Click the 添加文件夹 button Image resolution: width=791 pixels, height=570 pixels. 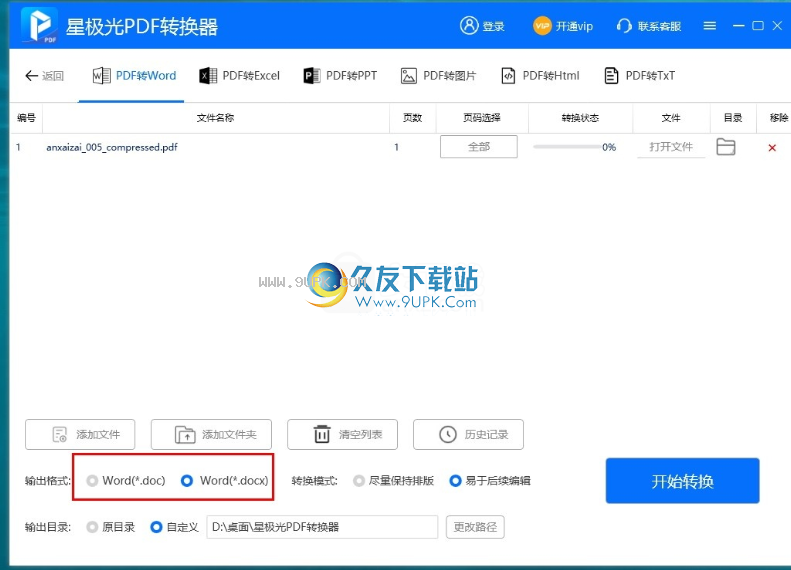211,434
